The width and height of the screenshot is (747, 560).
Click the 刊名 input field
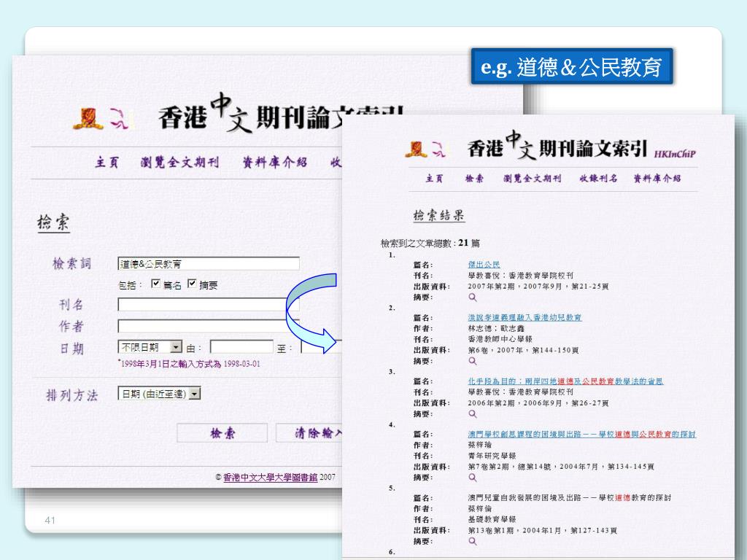point(209,305)
